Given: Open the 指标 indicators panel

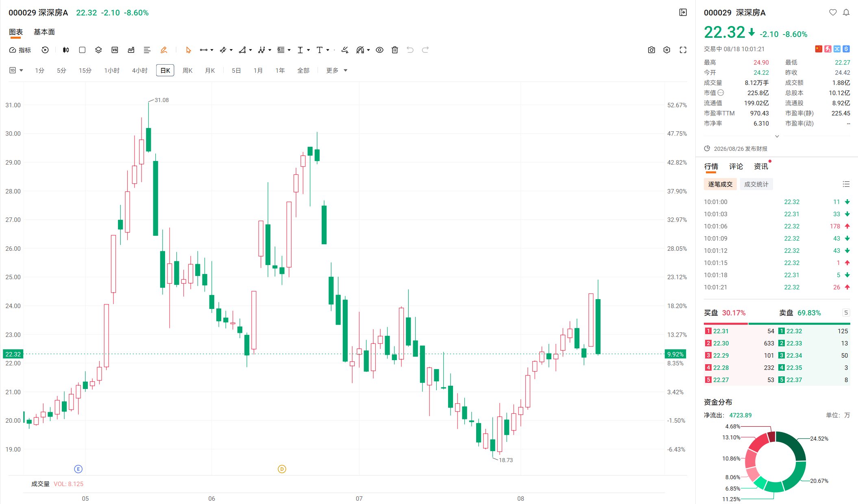Looking at the screenshot, I should [x=20, y=50].
